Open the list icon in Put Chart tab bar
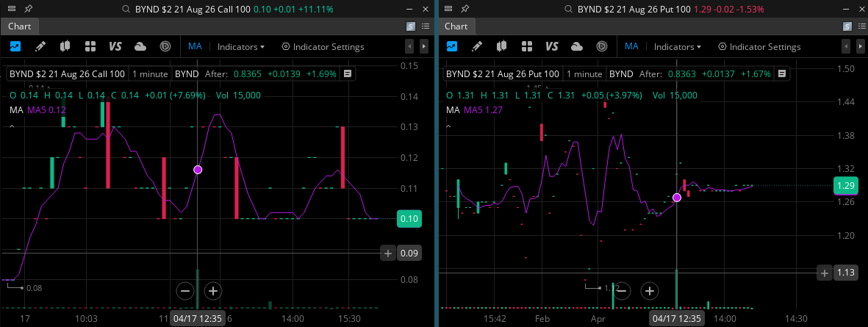Screen dimensions: 868x327 [x=862, y=26]
